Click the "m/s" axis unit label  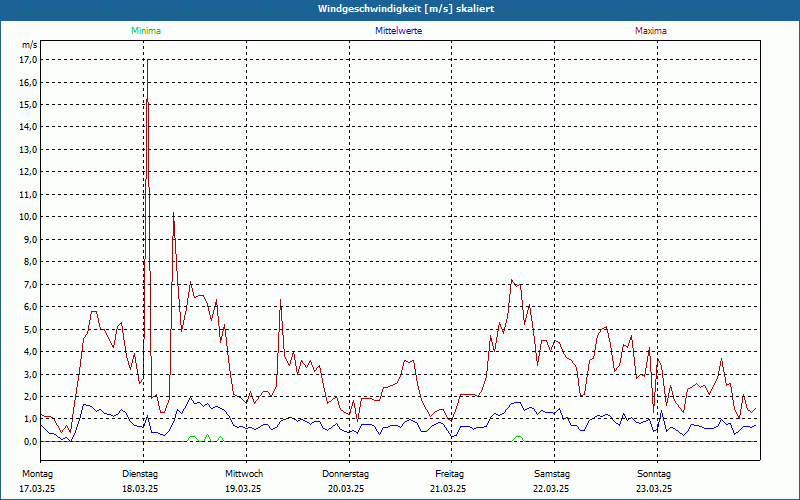tap(30, 45)
